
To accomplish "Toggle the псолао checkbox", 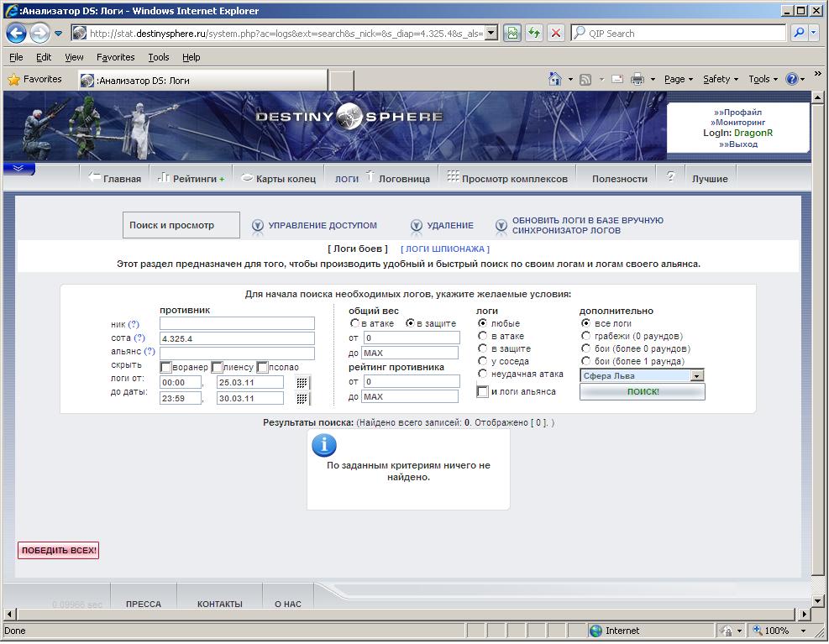I will (262, 367).
